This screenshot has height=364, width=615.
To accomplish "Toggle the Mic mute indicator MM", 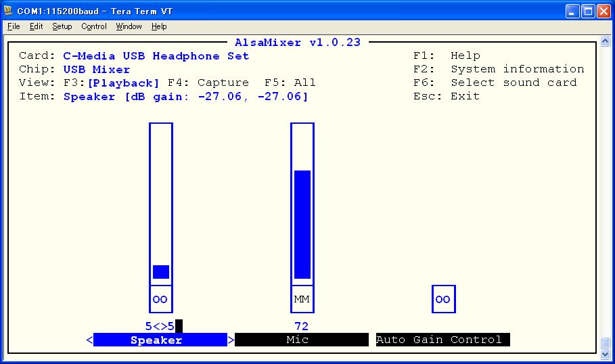I will [x=302, y=299].
